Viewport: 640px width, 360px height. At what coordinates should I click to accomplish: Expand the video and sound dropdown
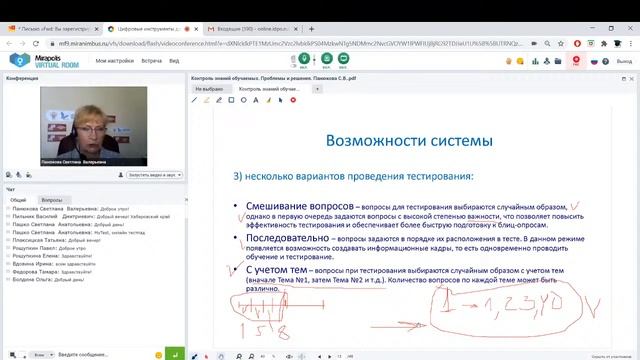(154, 175)
